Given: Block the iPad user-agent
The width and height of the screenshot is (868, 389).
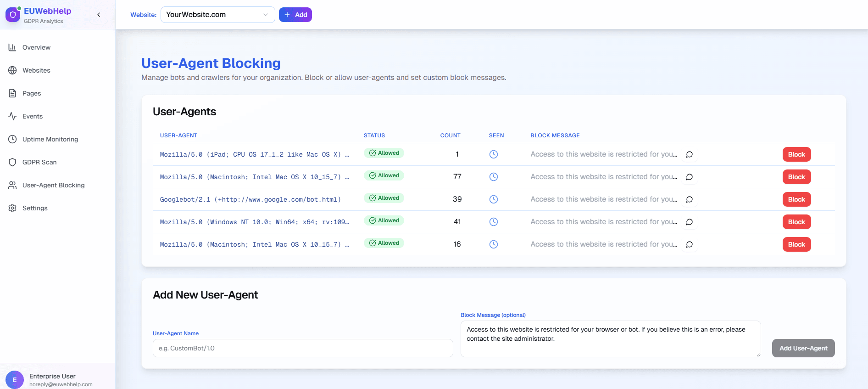Looking at the screenshot, I should [x=796, y=154].
